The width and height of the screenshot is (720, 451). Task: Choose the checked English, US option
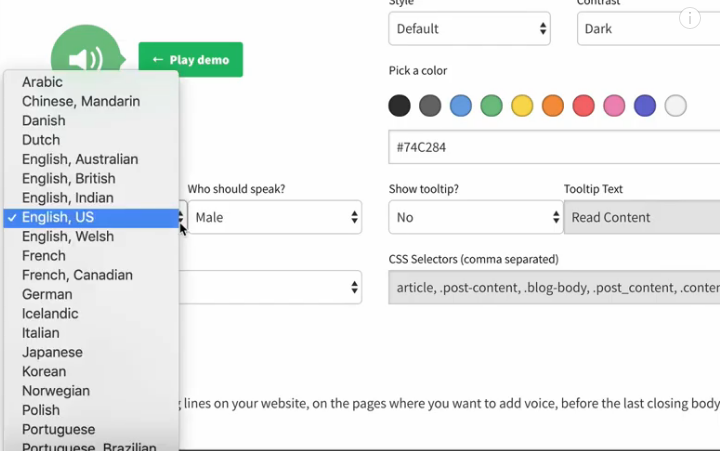[91, 217]
